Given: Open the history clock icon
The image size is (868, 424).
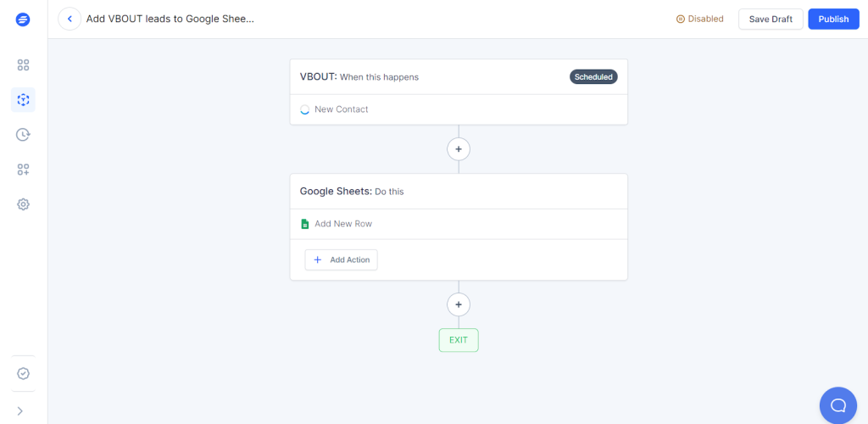Looking at the screenshot, I should (23, 134).
